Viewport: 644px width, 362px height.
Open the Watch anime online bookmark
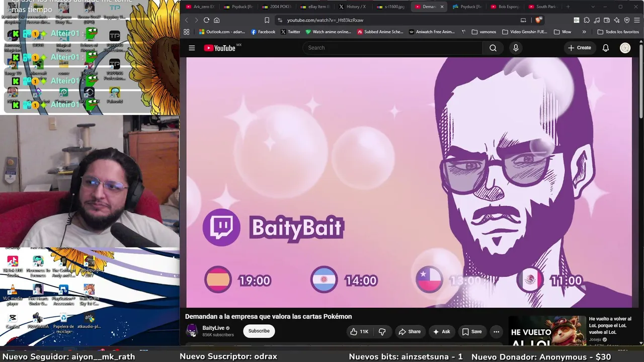[329, 32]
